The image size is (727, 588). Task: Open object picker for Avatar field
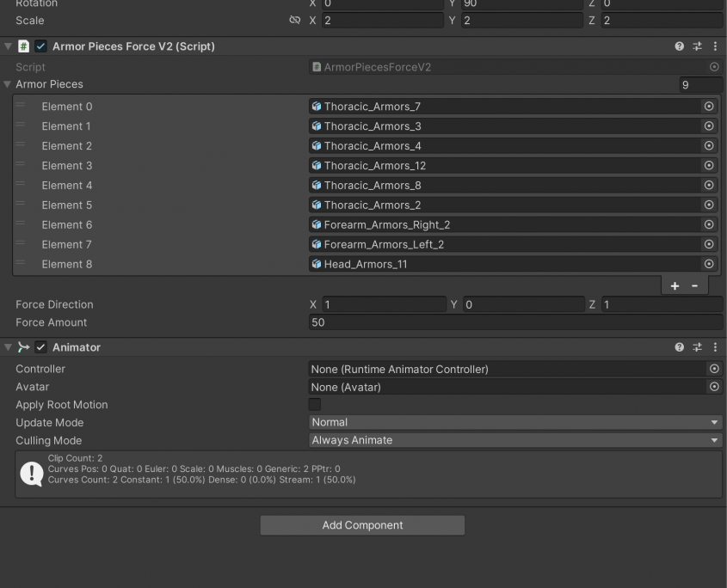pos(715,387)
